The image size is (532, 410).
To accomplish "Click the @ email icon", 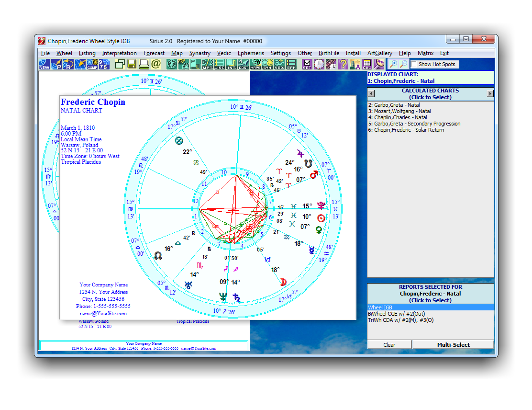I will pyautogui.click(x=156, y=64).
